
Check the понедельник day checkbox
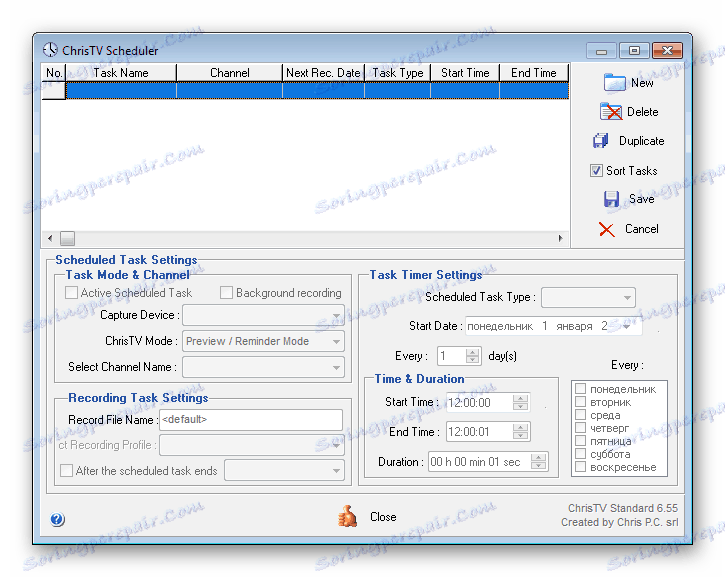pos(581,388)
